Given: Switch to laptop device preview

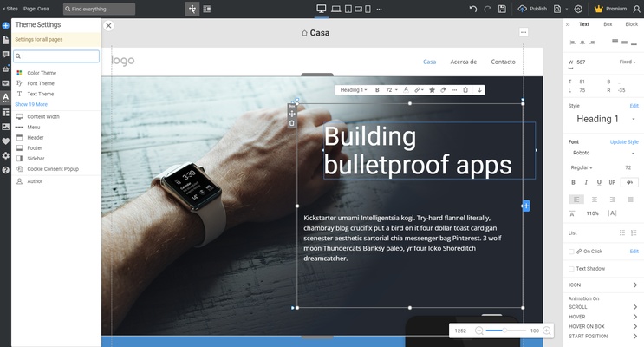Looking at the screenshot, I should [336, 9].
